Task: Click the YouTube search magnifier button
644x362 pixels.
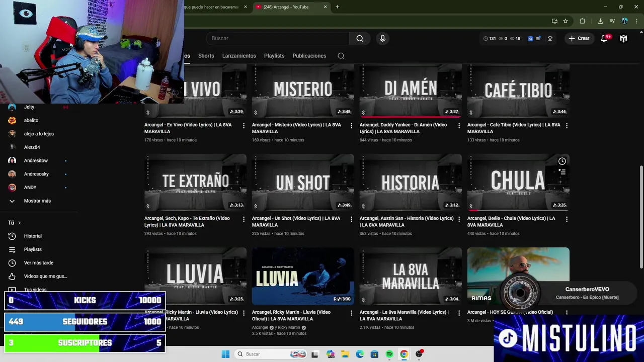Action: (x=360, y=38)
